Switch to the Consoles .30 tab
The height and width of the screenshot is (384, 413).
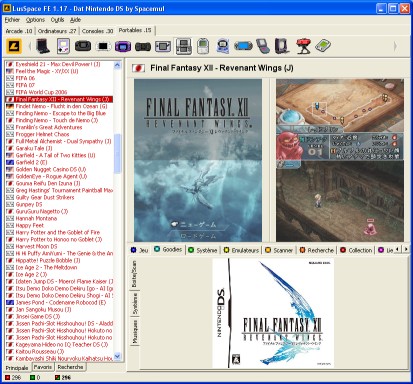coord(97,31)
